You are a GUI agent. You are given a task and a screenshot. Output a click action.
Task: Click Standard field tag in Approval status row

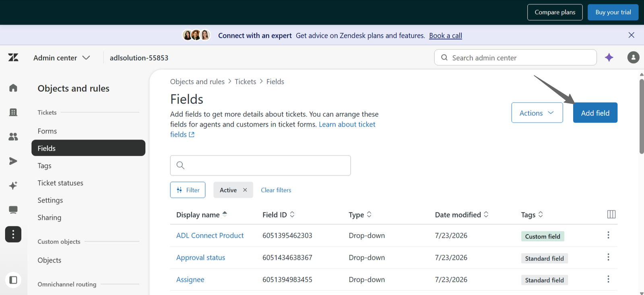(x=544, y=258)
